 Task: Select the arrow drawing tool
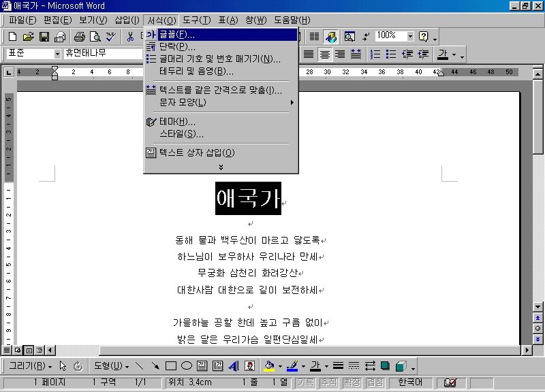click(155, 365)
